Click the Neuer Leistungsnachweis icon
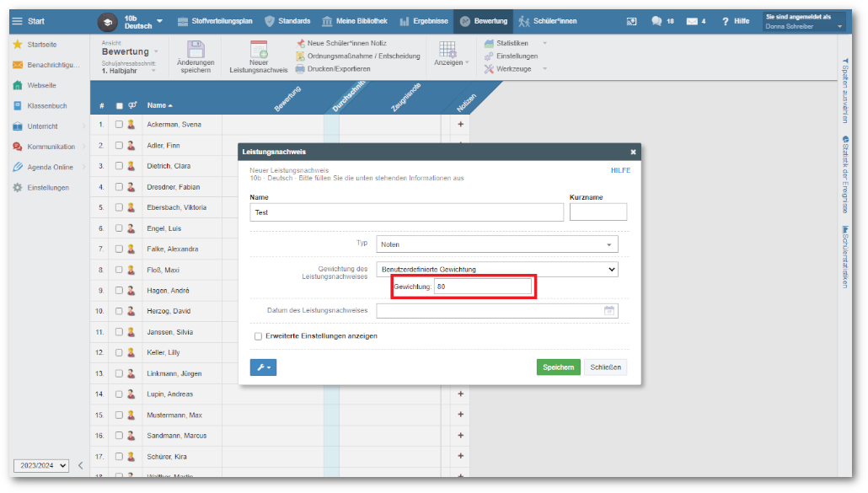The height and width of the screenshot is (493, 868). pos(259,50)
